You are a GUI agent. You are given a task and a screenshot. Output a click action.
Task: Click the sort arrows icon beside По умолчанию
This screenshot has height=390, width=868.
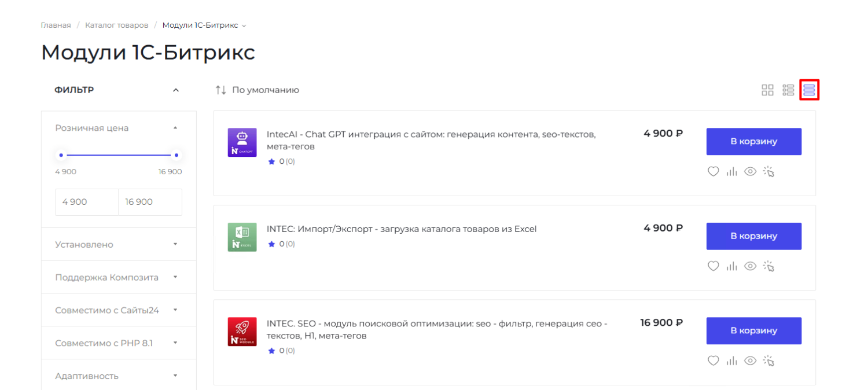220,90
